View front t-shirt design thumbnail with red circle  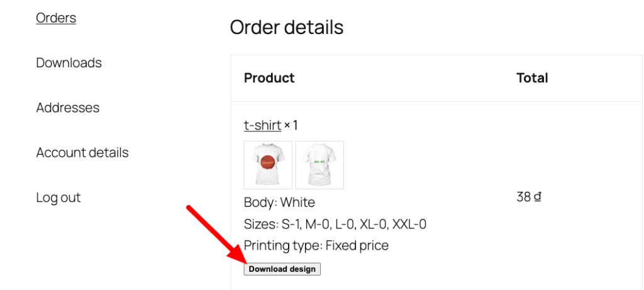point(268,165)
